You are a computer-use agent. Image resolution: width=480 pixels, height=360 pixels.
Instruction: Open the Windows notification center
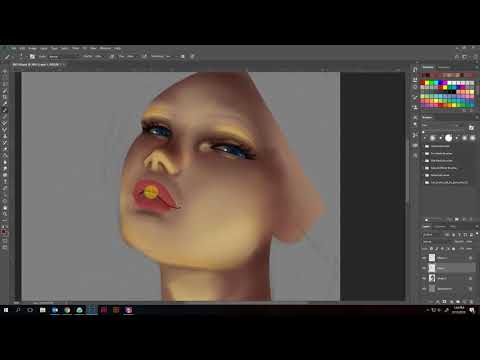(x=472, y=310)
